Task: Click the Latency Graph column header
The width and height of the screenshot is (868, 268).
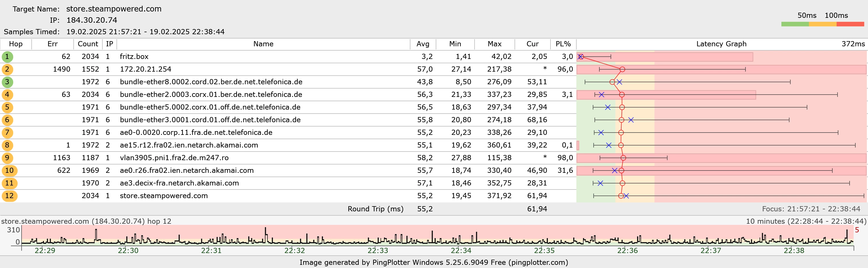Action: pos(721,44)
